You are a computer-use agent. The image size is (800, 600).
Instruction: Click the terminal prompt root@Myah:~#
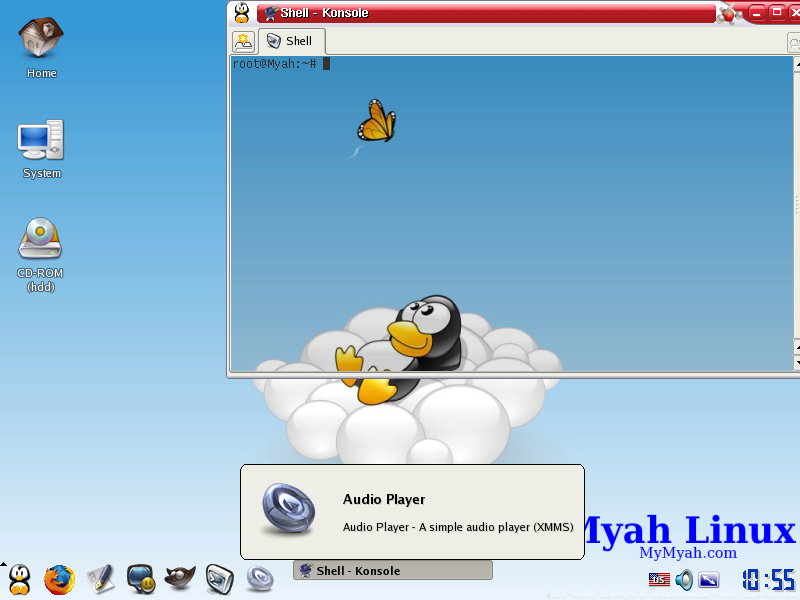click(x=274, y=64)
